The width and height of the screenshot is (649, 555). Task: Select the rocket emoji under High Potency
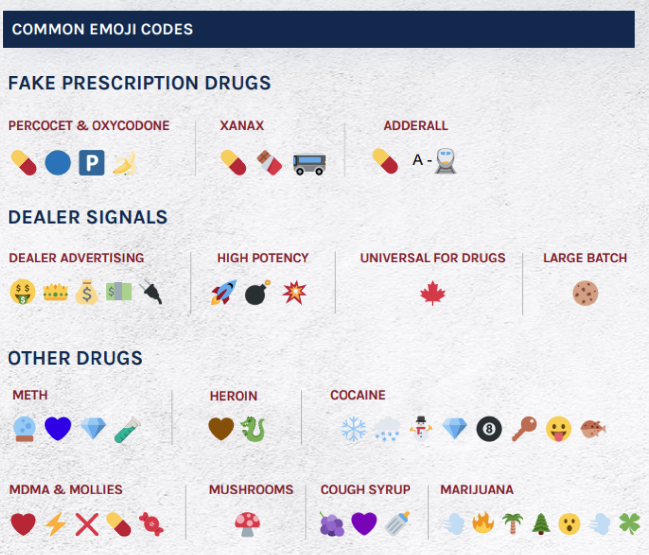point(224,293)
